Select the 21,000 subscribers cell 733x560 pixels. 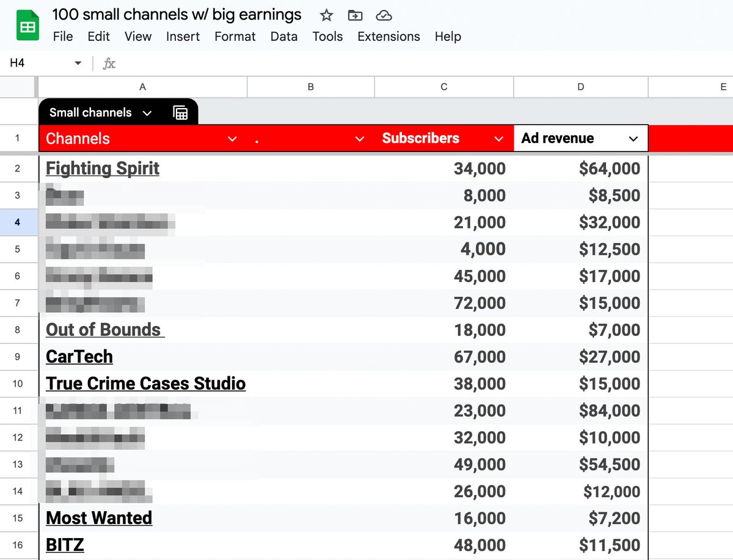tap(444, 222)
